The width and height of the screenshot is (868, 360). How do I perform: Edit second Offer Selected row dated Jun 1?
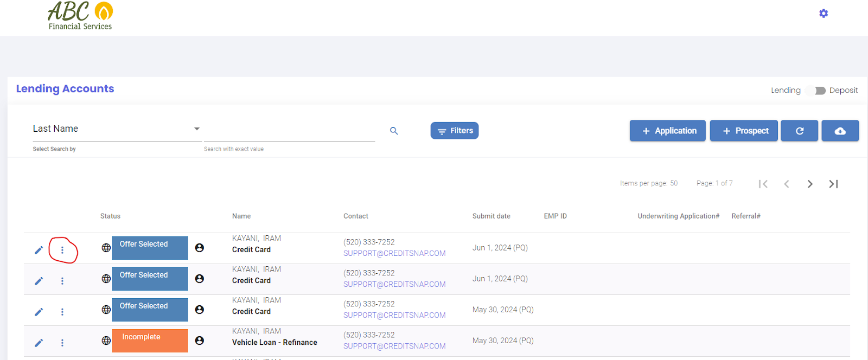point(39,281)
